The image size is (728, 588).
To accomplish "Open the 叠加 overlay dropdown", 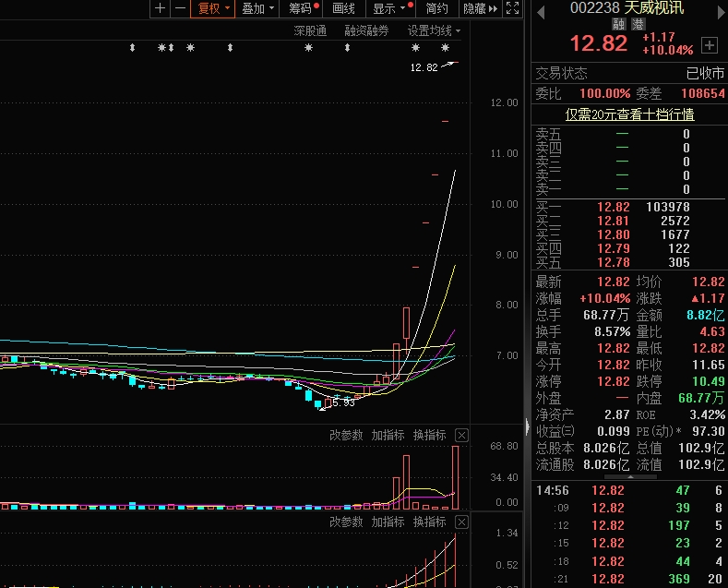I will 257,8.
